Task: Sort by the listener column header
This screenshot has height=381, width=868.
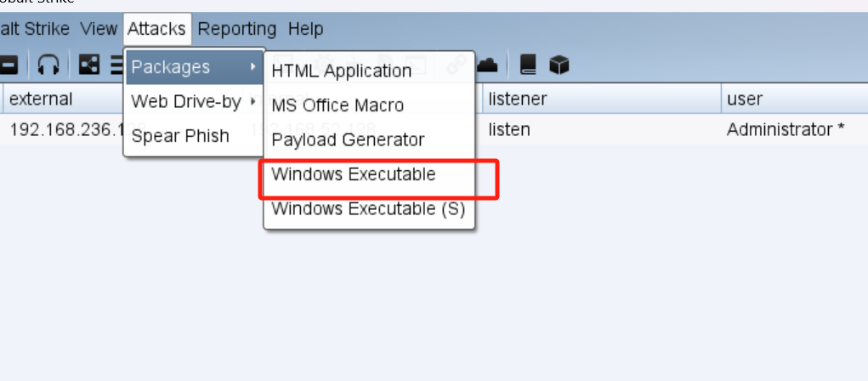Action: 517,99
